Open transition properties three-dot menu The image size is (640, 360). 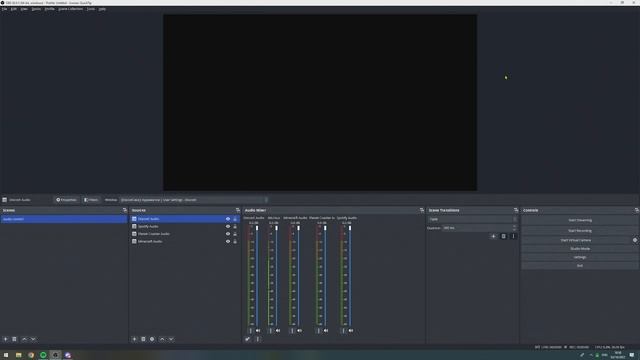(x=513, y=236)
